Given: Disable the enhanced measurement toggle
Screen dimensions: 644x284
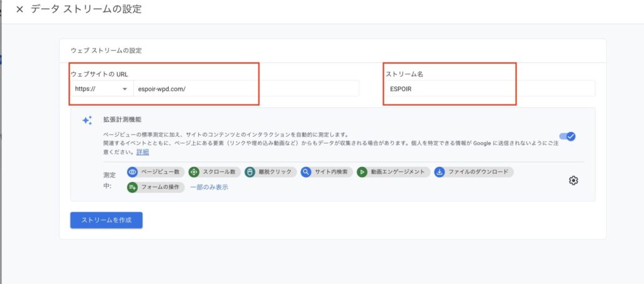Looking at the screenshot, I should [x=568, y=137].
